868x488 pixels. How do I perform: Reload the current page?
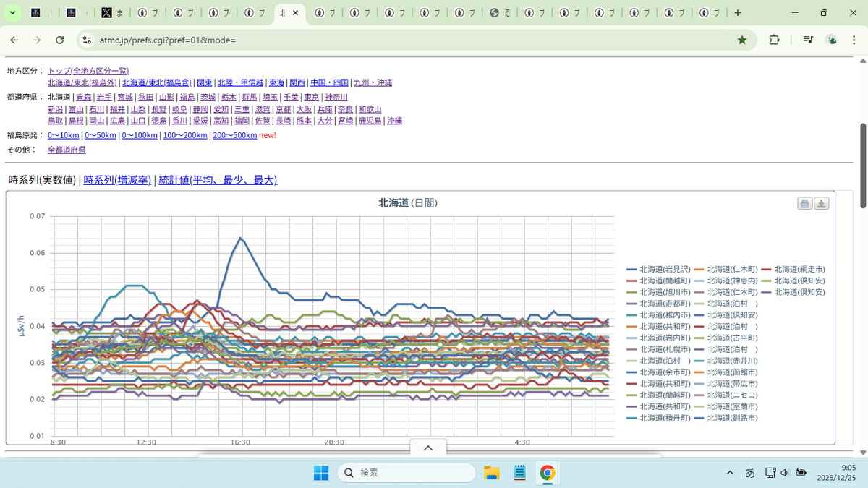pyautogui.click(x=60, y=40)
